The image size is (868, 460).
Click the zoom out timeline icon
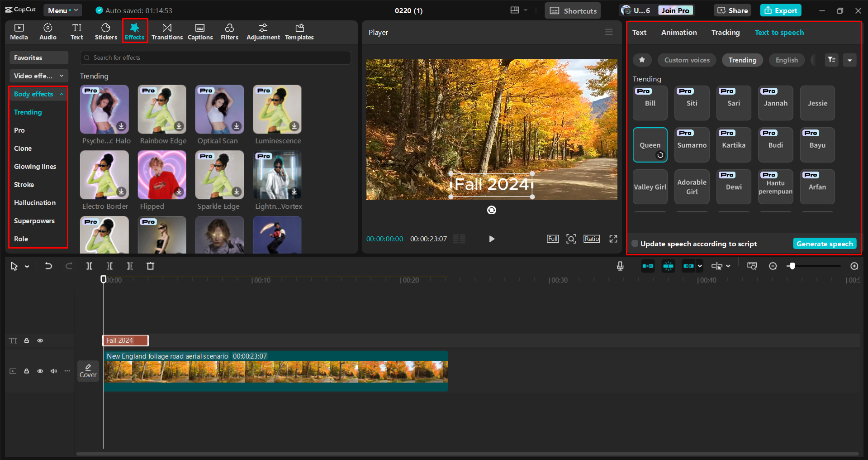pyautogui.click(x=773, y=266)
